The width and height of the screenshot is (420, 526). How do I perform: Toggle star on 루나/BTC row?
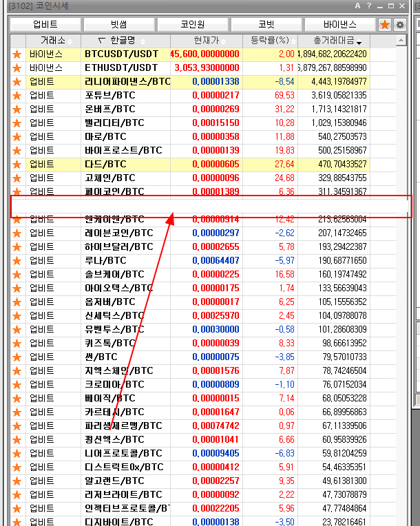pyautogui.click(x=17, y=260)
